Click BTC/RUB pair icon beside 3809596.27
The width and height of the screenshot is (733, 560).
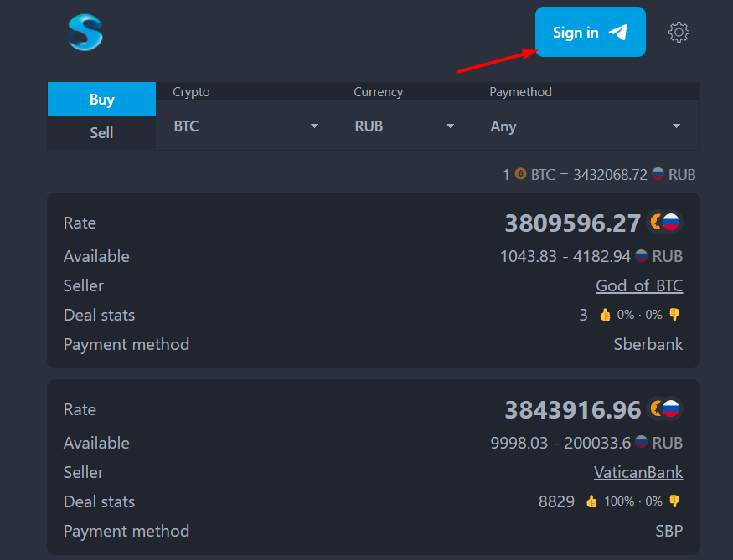(x=665, y=222)
